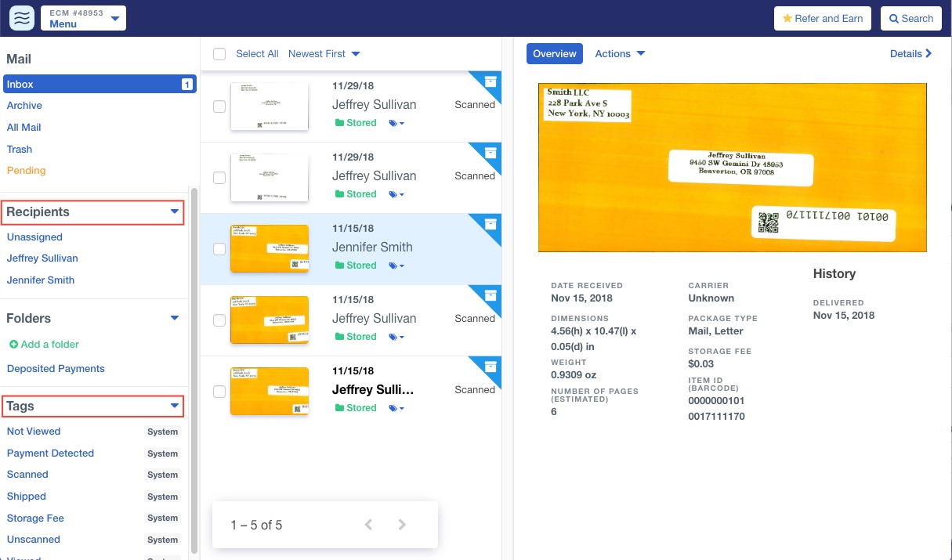The width and height of the screenshot is (952, 560).
Task: Open the archive corner icon on Jennifer Smith's mail
Action: pyautogui.click(x=490, y=223)
